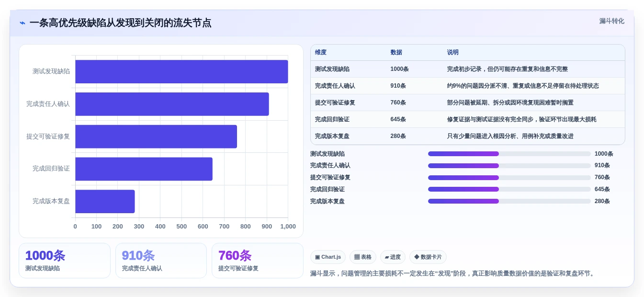Viewport: 644px width, 297px height.
Task: Click the 提交可验证修复 chart axis label
Action: (x=48, y=137)
